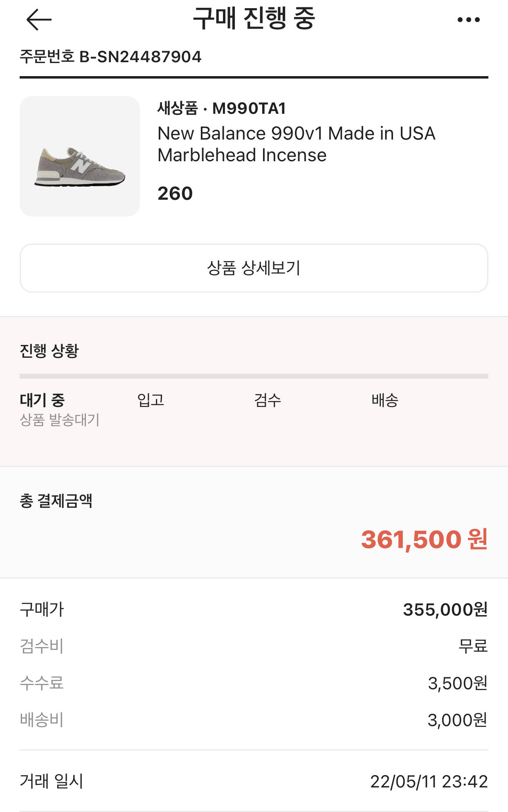Image resolution: width=508 pixels, height=812 pixels.
Task: Tap the New Balance shoe thumbnail
Action: 80,156
